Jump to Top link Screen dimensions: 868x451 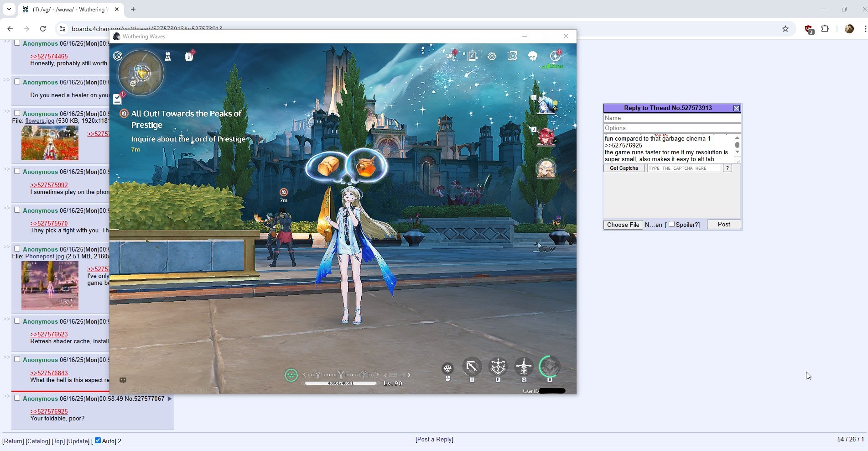click(x=58, y=441)
